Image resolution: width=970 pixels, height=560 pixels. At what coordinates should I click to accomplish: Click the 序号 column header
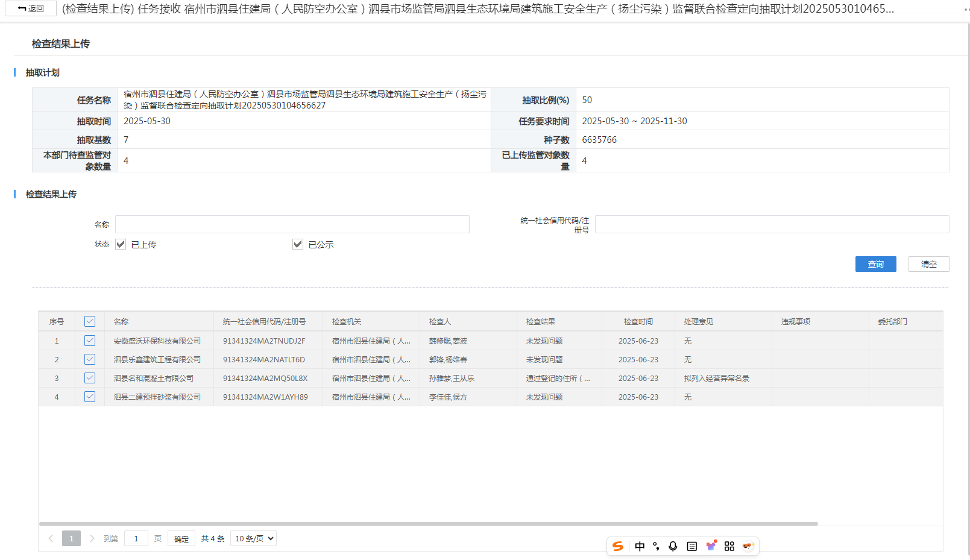click(x=57, y=321)
